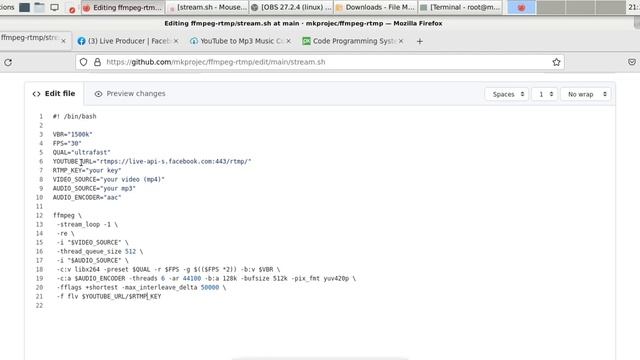640x360 pixels.
Task: Click the Preview changes eye icon
Action: pos(98,94)
